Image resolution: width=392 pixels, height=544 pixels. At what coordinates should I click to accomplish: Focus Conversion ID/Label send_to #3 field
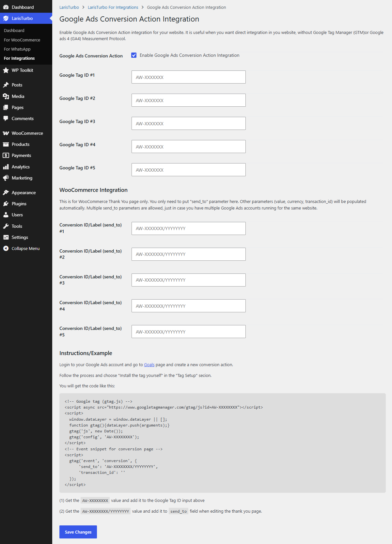coord(189,280)
